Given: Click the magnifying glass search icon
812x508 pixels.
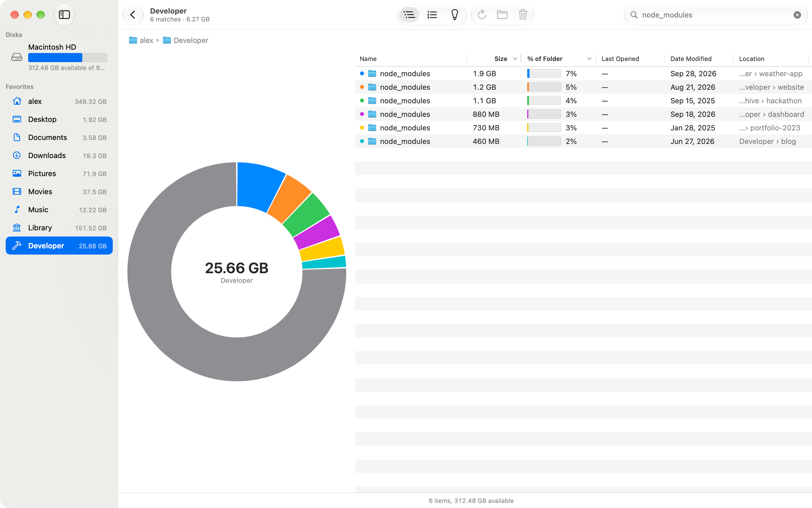Looking at the screenshot, I should [634, 15].
